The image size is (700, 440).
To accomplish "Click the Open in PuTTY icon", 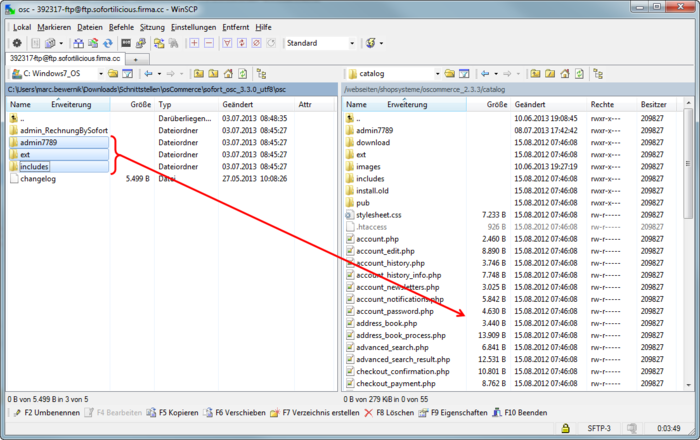I will [x=141, y=43].
